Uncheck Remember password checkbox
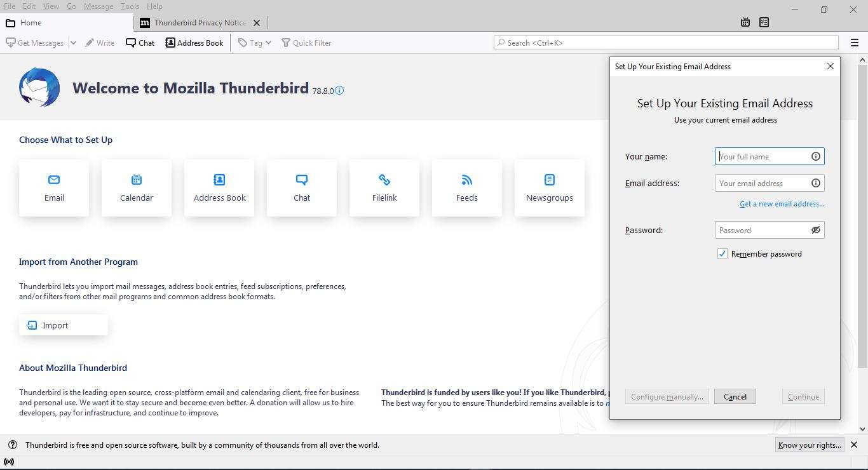Viewport: 868px width, 470px height. (722, 253)
